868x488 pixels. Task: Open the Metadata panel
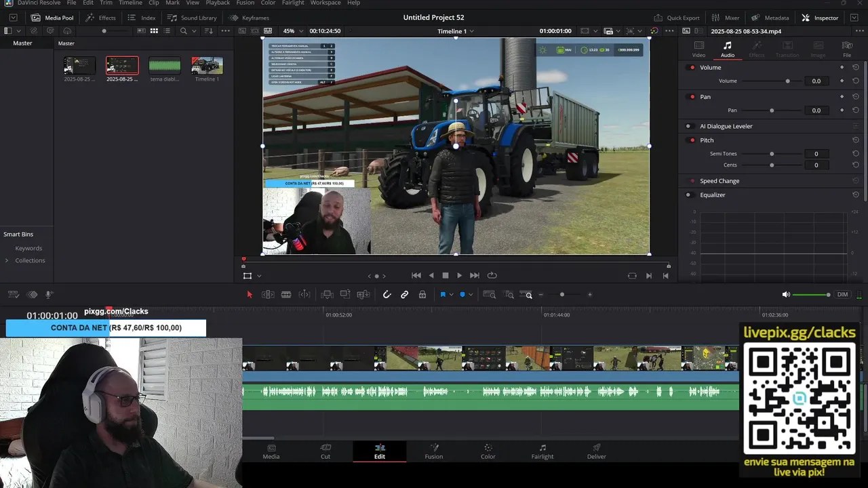pyautogui.click(x=770, y=18)
